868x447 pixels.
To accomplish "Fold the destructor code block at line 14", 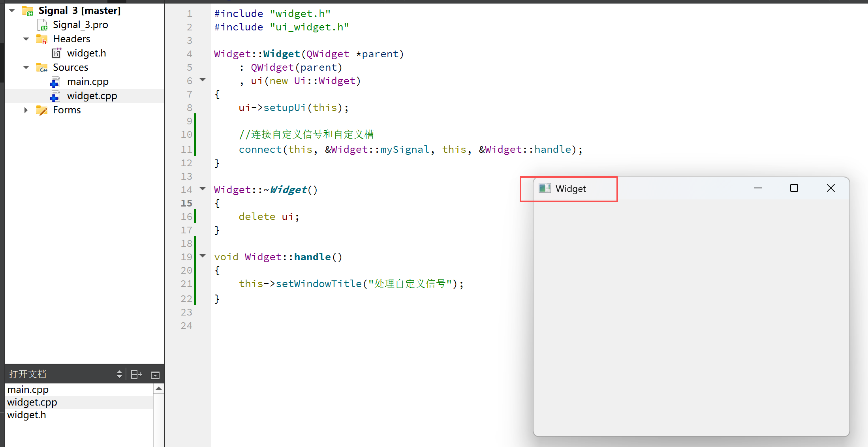I will pyautogui.click(x=203, y=189).
